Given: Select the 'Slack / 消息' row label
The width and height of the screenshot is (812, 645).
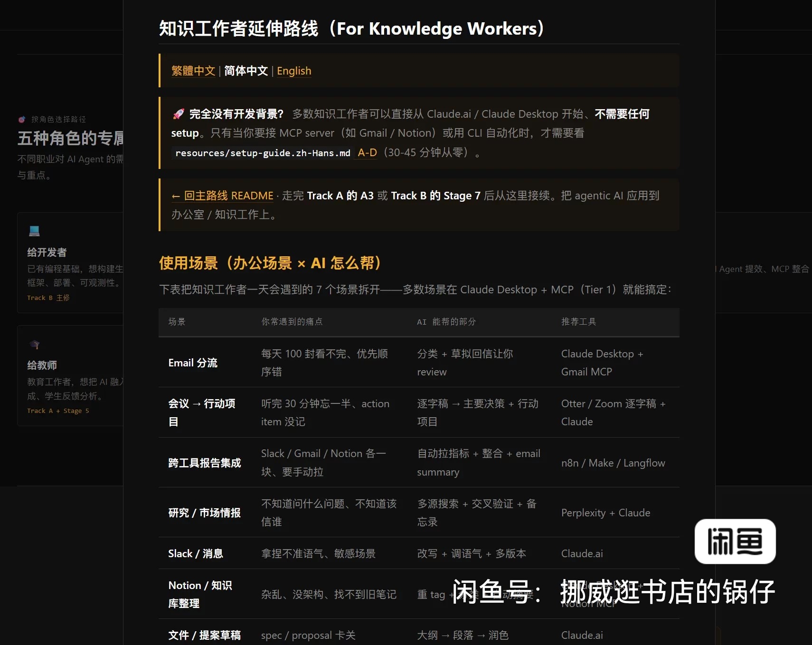Looking at the screenshot, I should 196,553.
